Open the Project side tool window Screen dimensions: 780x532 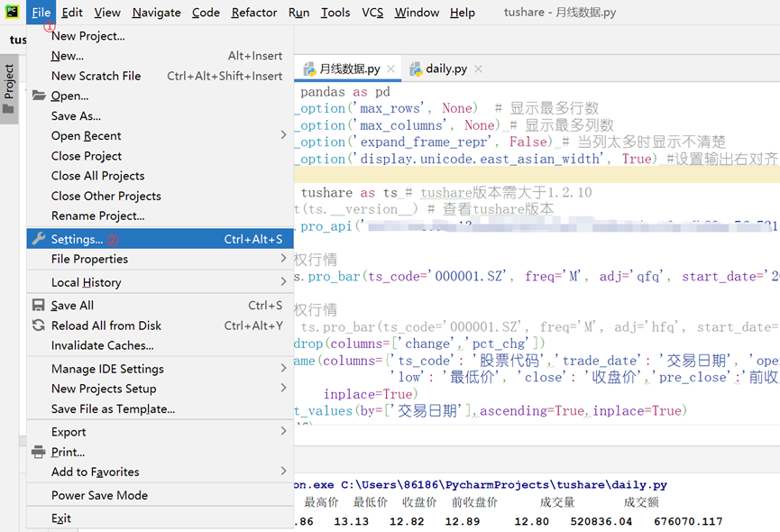9,88
